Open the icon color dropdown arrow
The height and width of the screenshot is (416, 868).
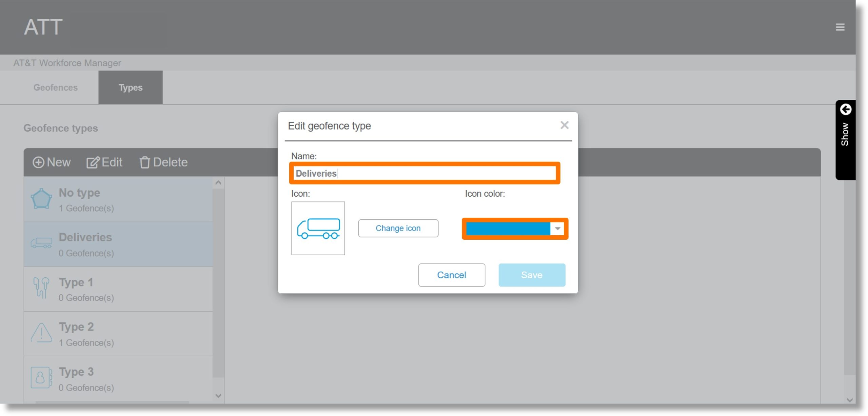point(557,229)
